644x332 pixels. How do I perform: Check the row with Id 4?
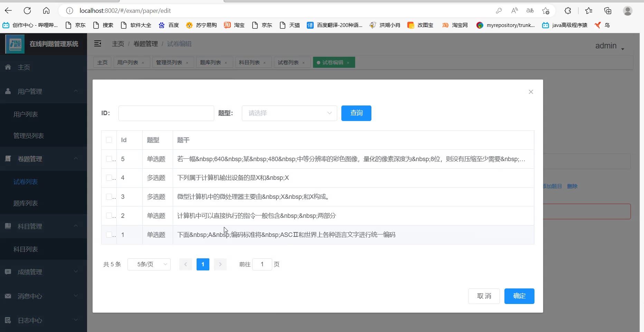tap(109, 178)
